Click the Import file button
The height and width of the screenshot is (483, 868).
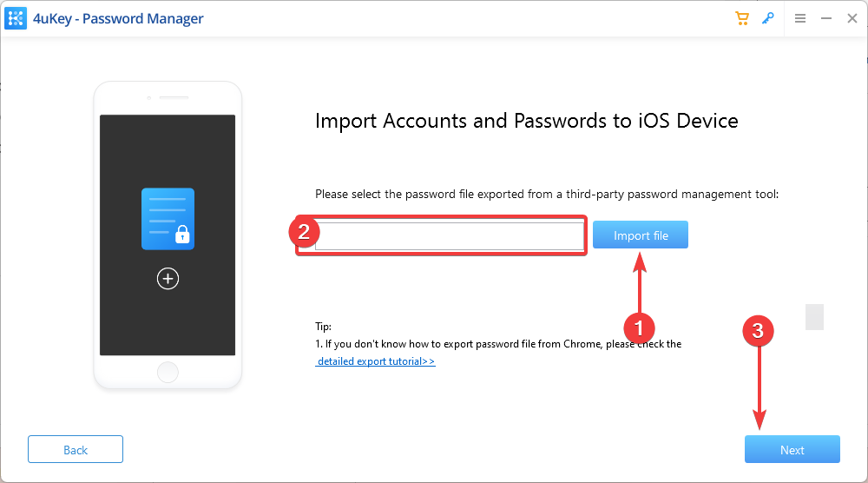[x=641, y=235]
